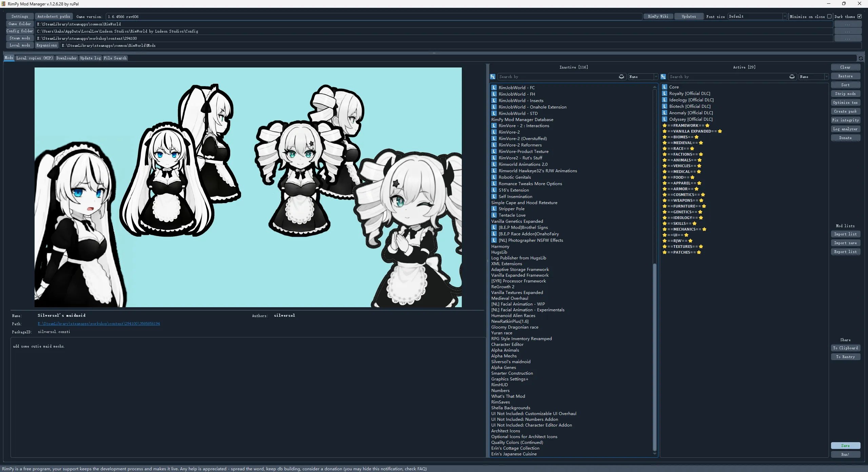Disable the Dark theme checkbox
Image resolution: width=868 pixels, height=472 pixels.
860,16
